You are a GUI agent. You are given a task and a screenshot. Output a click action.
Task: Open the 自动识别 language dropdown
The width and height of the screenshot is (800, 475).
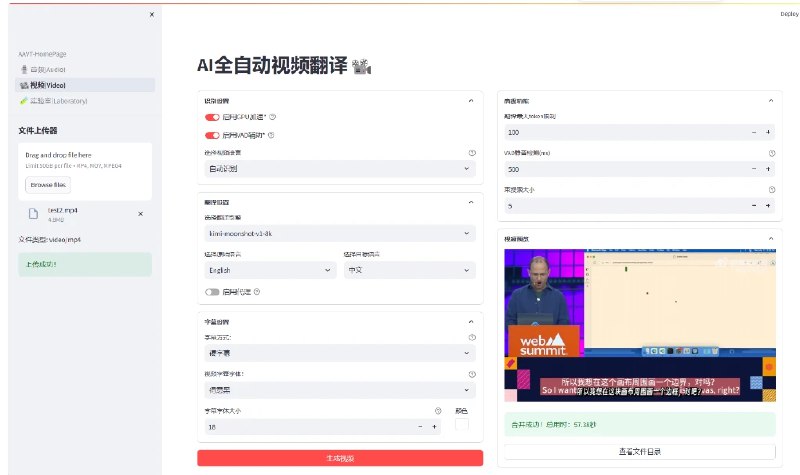[x=340, y=169]
